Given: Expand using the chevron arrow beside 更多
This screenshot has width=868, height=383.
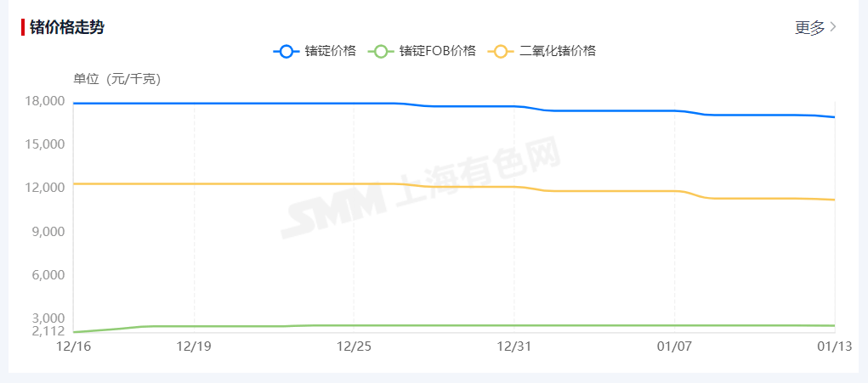Looking at the screenshot, I should [834, 27].
